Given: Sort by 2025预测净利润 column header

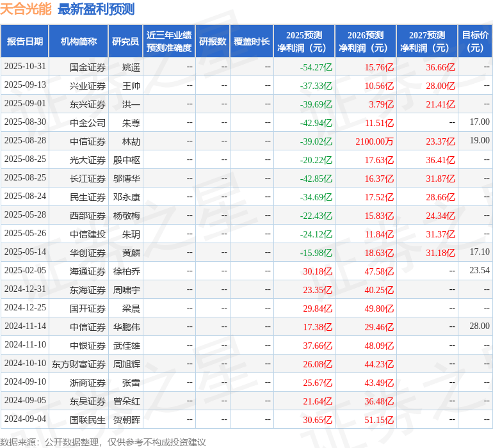Looking at the screenshot, I should [304, 42].
